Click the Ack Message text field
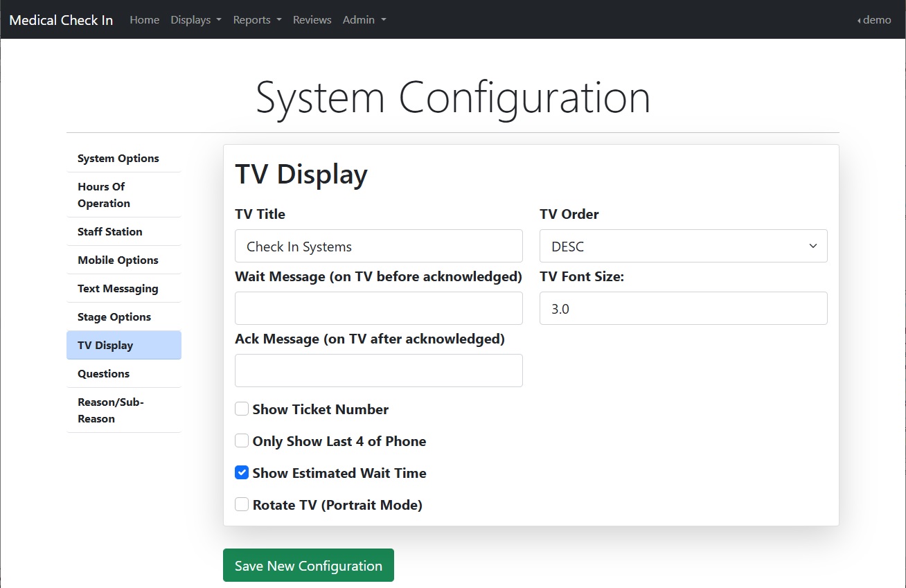 pyautogui.click(x=379, y=371)
